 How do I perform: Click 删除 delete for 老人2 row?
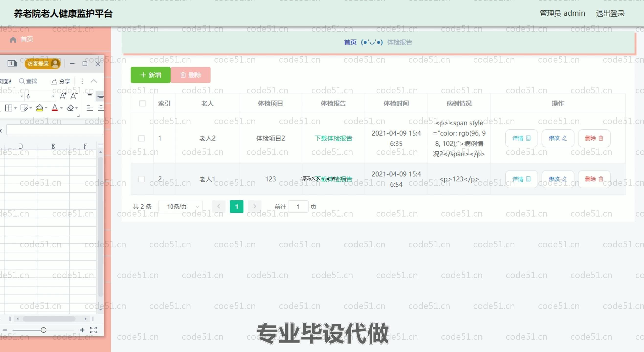coord(594,138)
